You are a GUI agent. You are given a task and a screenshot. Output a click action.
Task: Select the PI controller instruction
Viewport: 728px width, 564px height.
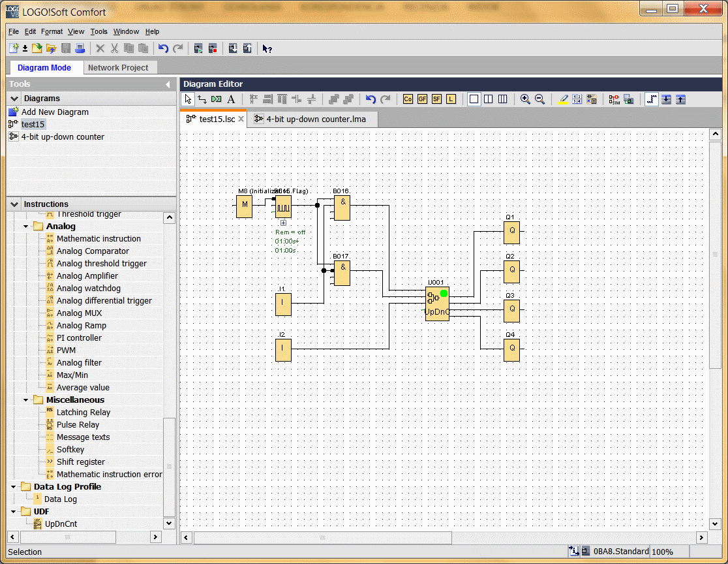click(79, 338)
